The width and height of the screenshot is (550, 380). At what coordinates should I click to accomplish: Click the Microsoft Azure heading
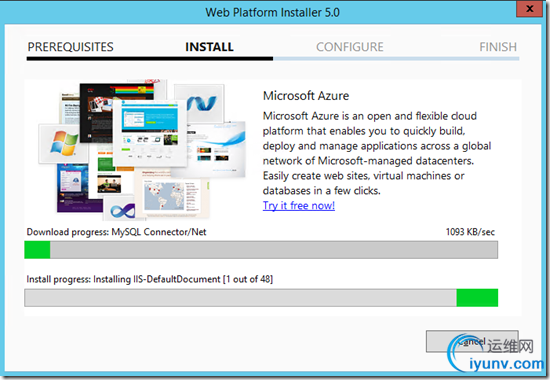click(x=306, y=96)
